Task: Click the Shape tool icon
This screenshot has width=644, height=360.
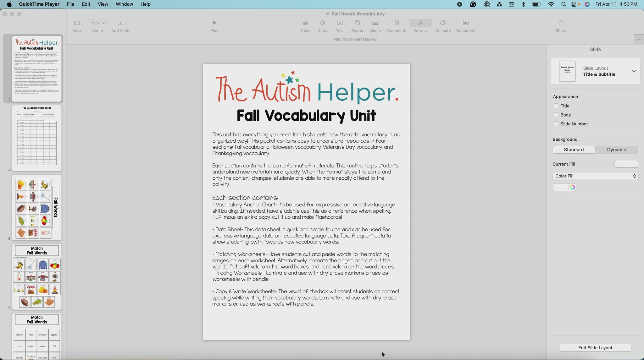Action: point(357,23)
